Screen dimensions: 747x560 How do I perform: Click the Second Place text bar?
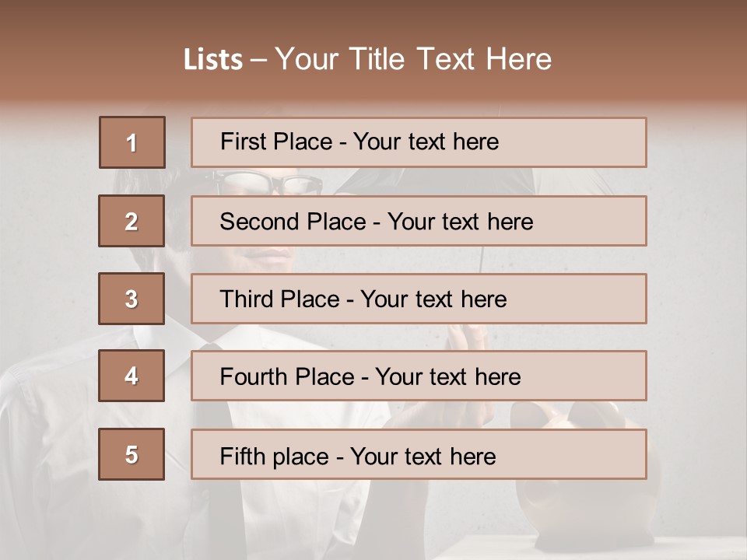(x=419, y=221)
